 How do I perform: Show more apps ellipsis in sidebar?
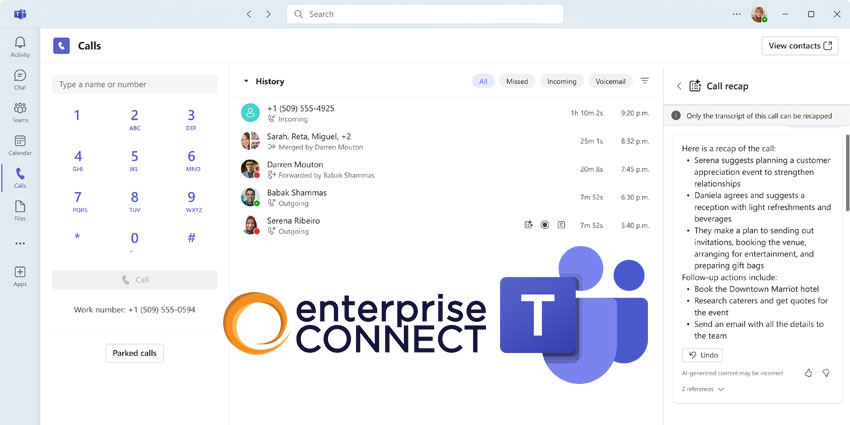pos(20,243)
